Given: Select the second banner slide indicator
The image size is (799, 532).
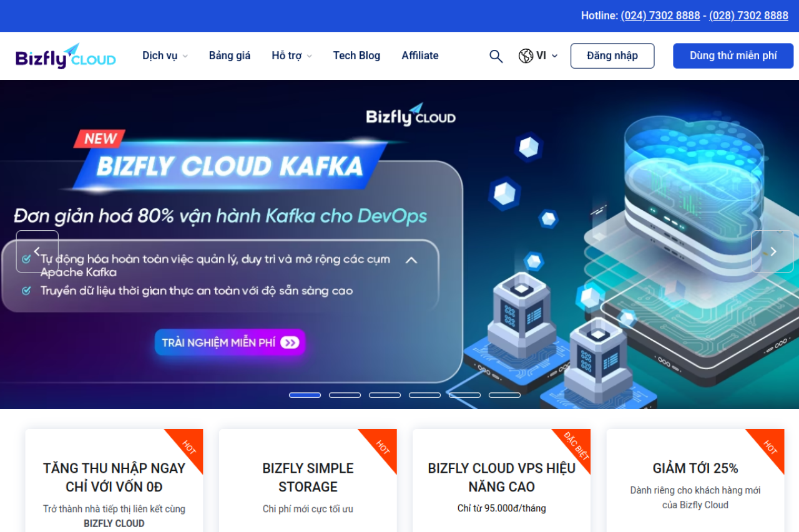Looking at the screenshot, I should [345, 395].
